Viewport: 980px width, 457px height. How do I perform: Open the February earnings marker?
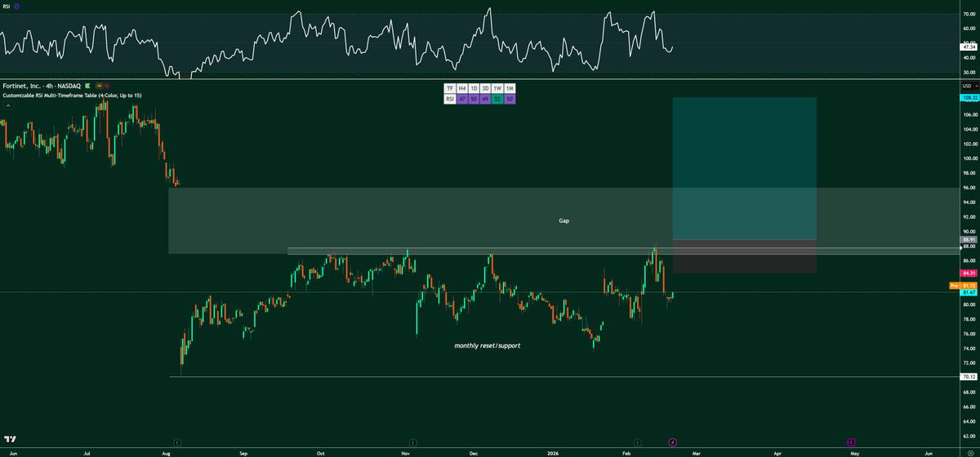coord(637,441)
